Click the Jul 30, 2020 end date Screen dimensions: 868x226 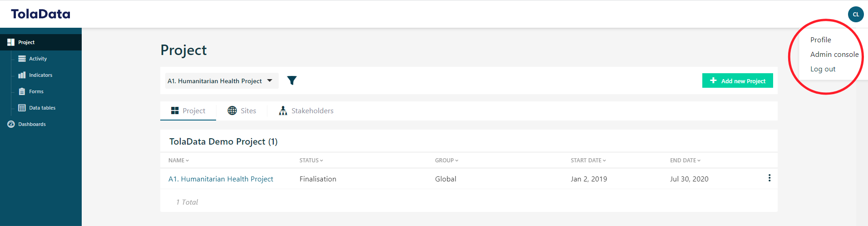click(x=689, y=179)
